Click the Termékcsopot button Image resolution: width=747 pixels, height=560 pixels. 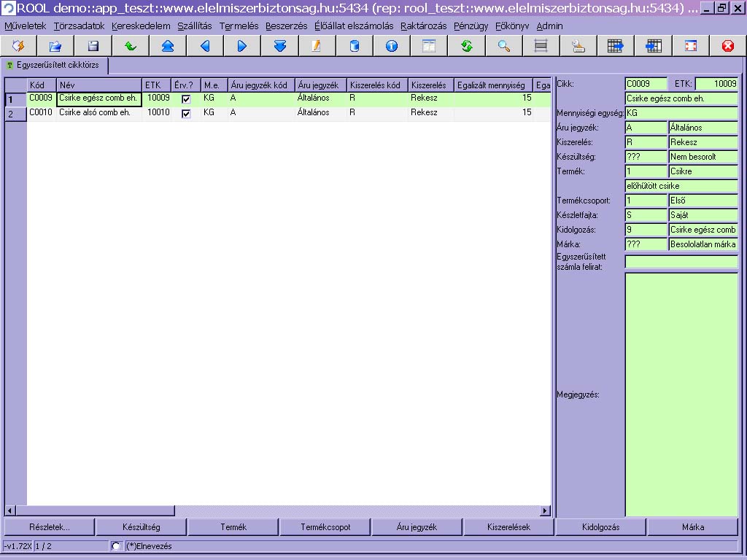[325, 527]
